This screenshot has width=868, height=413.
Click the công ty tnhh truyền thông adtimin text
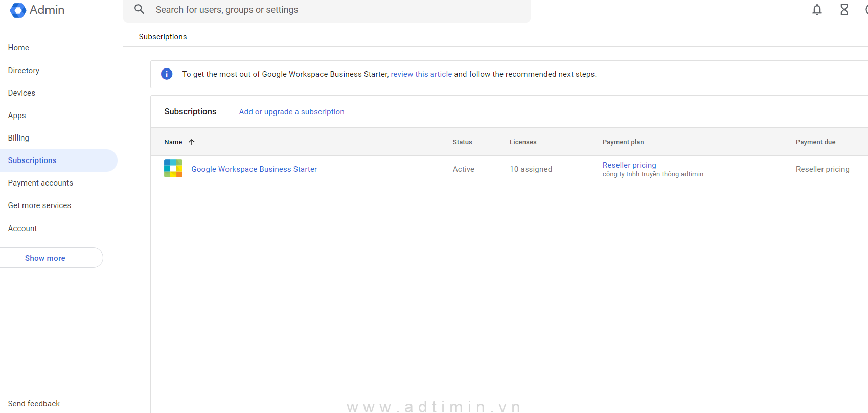(653, 174)
